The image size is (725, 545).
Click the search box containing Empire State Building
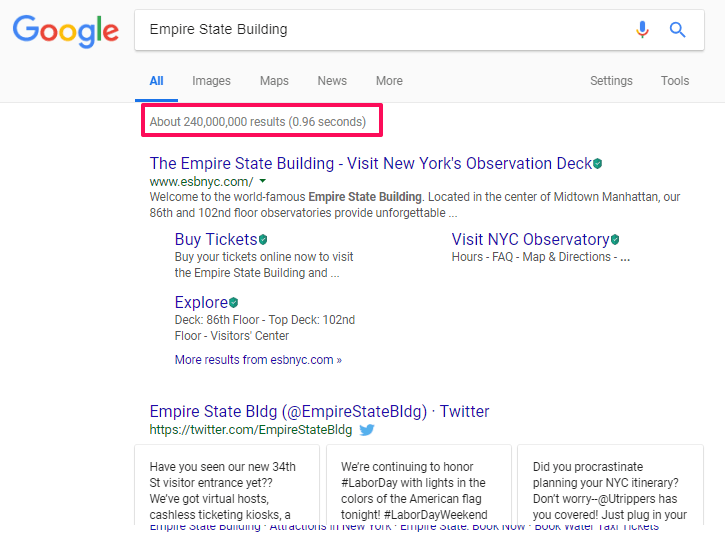pyautogui.click(x=380, y=30)
